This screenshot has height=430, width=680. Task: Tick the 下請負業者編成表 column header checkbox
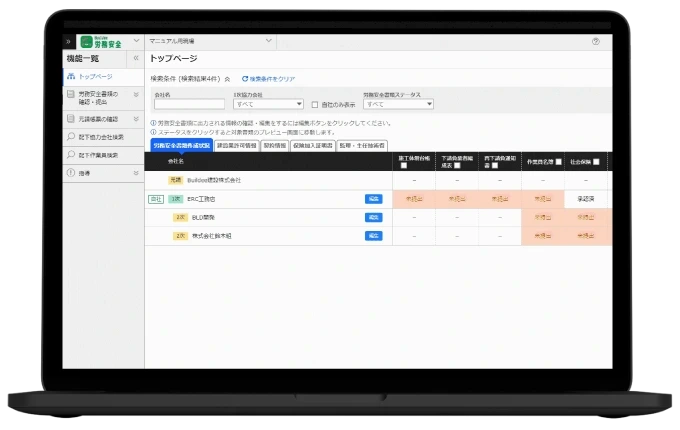click(x=457, y=166)
